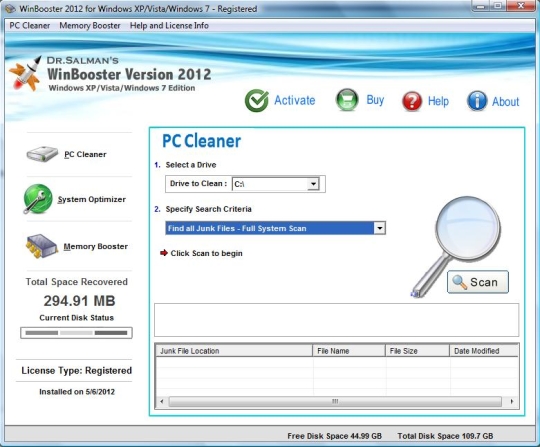The image size is (540, 447).
Task: Click the Specify Search Criteria step label
Action: pos(208,209)
